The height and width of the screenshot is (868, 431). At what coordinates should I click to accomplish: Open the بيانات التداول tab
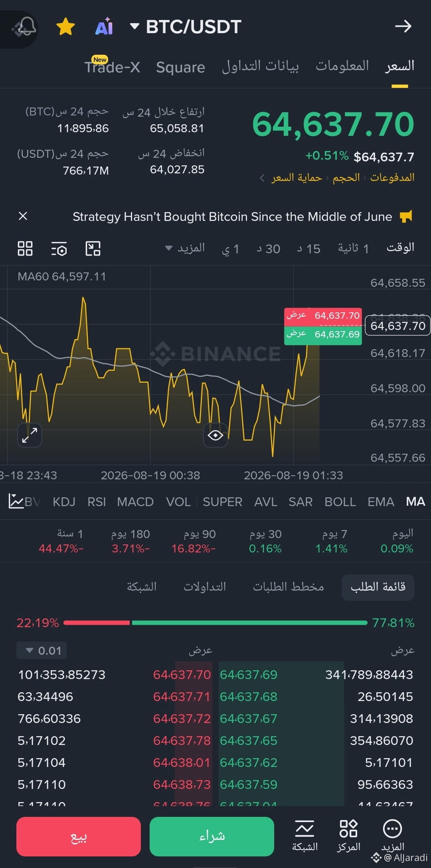(x=260, y=66)
